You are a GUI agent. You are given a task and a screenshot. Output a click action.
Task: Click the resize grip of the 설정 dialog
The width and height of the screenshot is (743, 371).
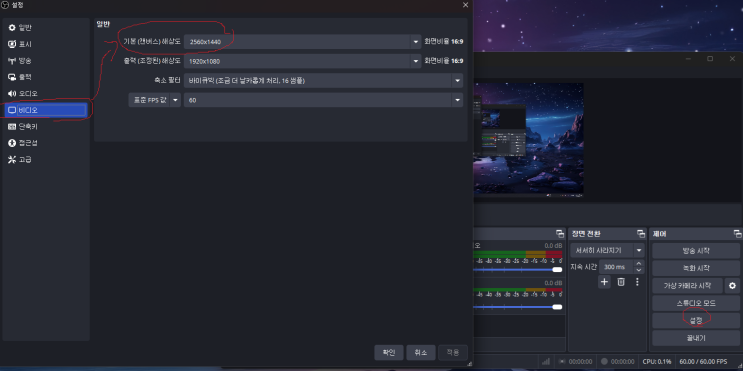pos(470,363)
